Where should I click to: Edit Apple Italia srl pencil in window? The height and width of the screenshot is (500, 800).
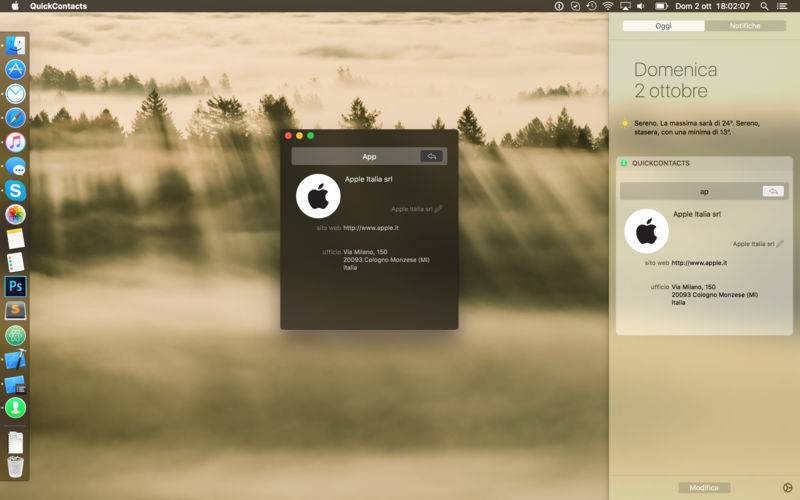438,209
